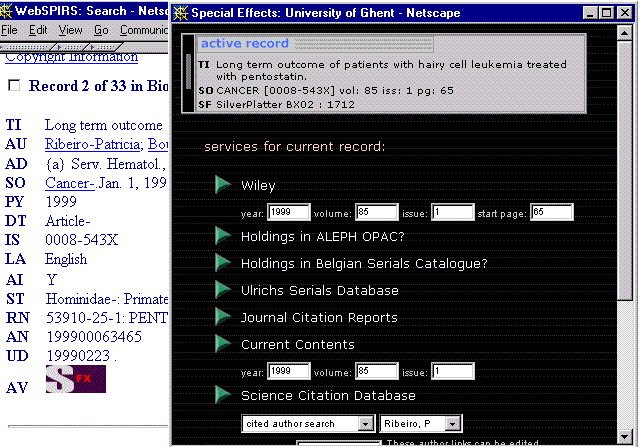Viewport: 640px width, 447px height.
Task: Click scroll down arrow in Special Effects window
Action: (624, 437)
